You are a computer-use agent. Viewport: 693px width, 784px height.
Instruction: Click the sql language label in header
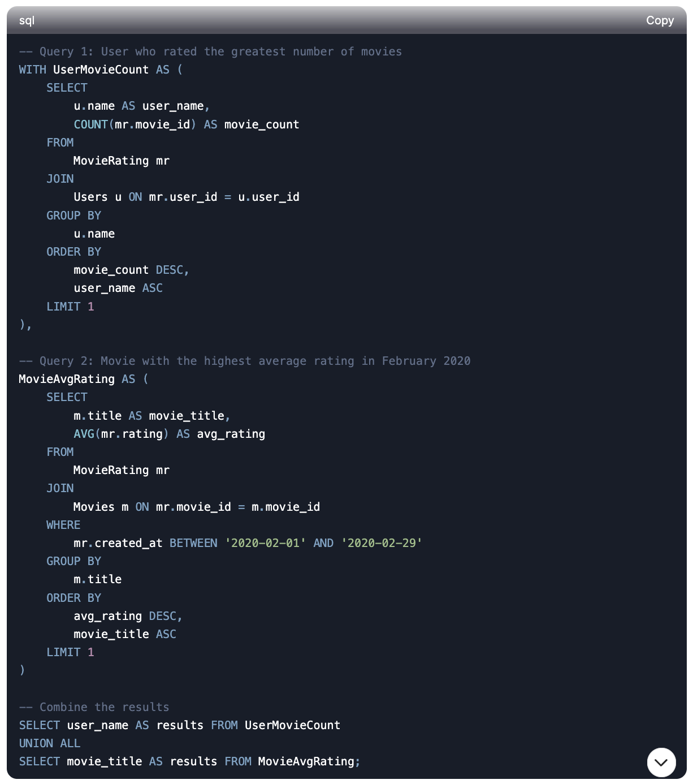[x=27, y=20]
